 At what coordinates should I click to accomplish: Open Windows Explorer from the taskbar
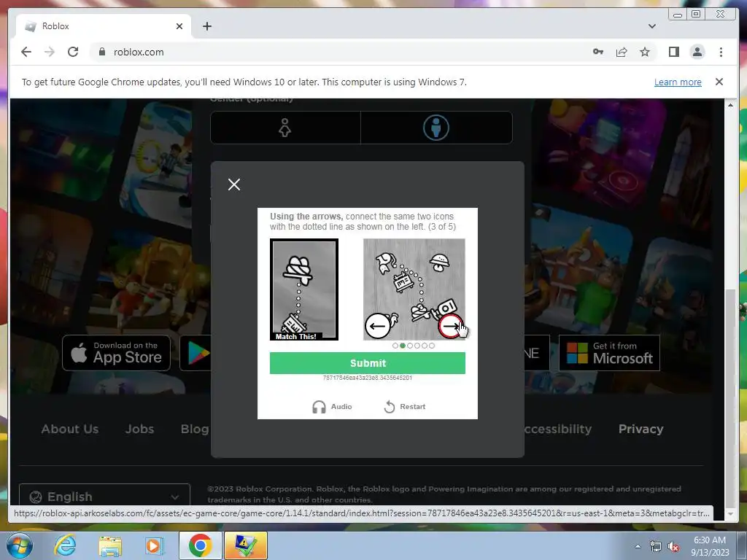point(110,545)
